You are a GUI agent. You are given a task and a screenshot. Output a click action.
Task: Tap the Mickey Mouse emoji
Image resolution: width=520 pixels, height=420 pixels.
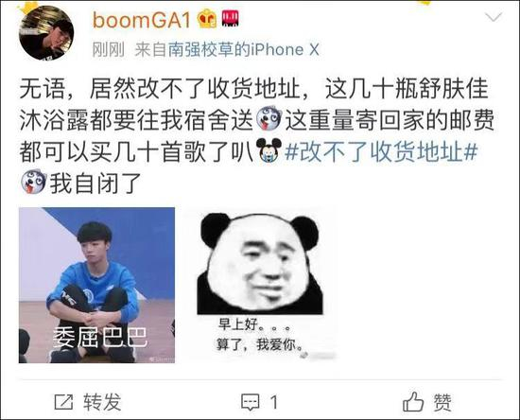click(x=269, y=151)
